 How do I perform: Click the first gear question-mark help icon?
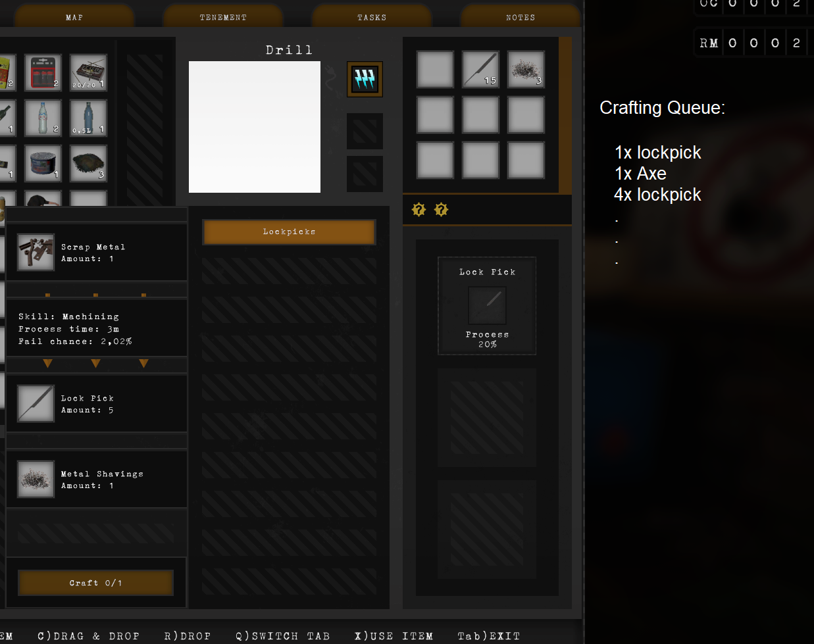coord(419,209)
